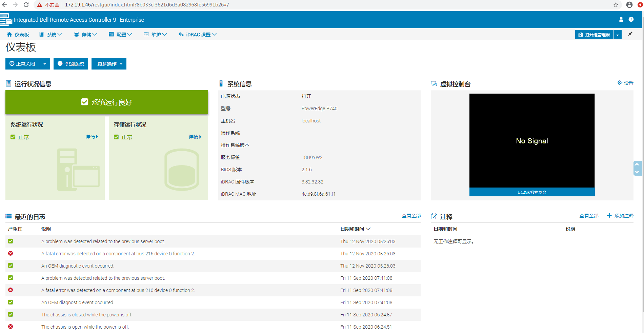Click the list icon beside 最近的日志

point(8,216)
